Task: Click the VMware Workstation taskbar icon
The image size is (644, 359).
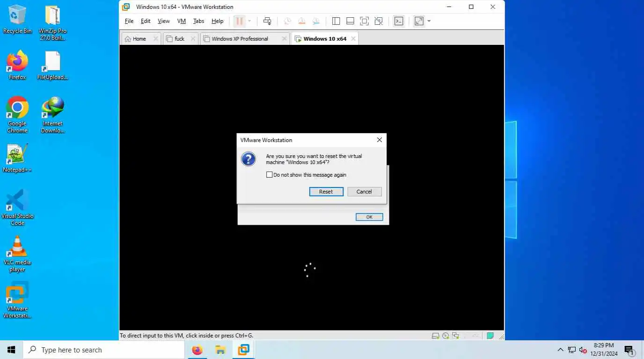Action: pos(243,350)
